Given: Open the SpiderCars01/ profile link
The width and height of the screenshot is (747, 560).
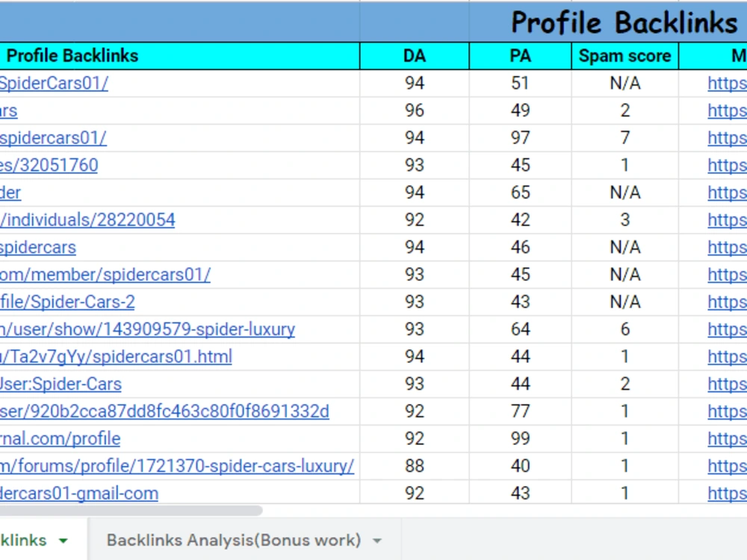Looking at the screenshot, I should (x=54, y=84).
